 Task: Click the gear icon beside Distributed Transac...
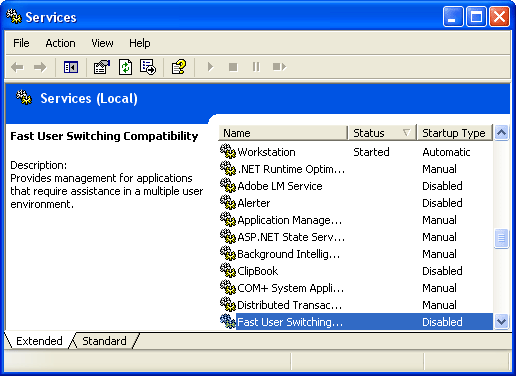[x=228, y=304]
